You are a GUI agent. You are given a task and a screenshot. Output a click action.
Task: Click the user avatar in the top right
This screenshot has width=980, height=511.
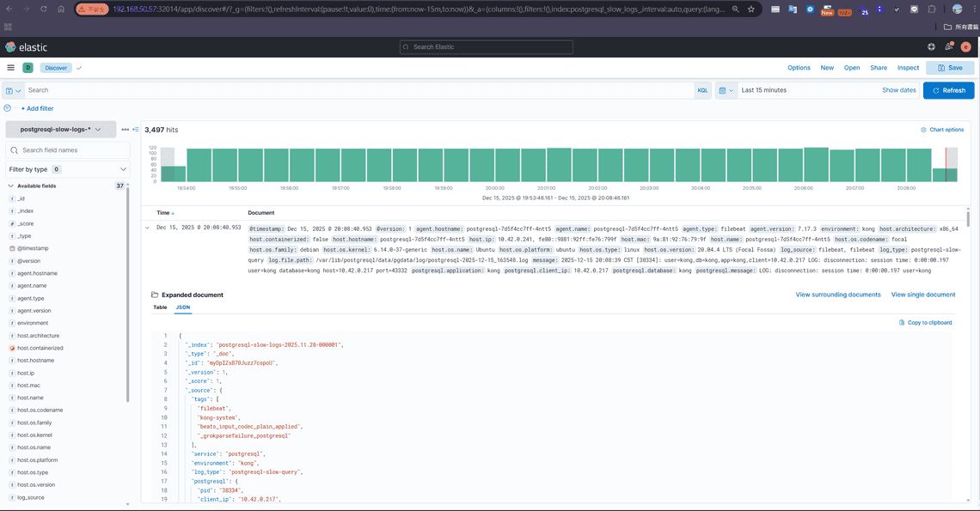(x=965, y=47)
